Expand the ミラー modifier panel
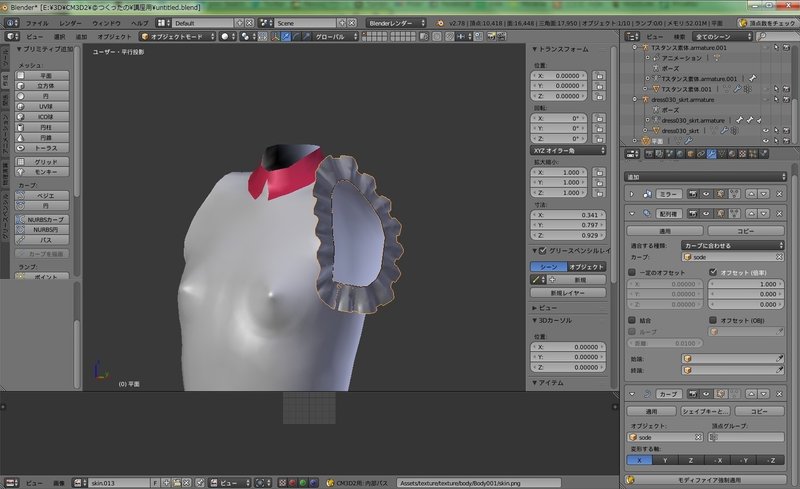 click(632, 194)
